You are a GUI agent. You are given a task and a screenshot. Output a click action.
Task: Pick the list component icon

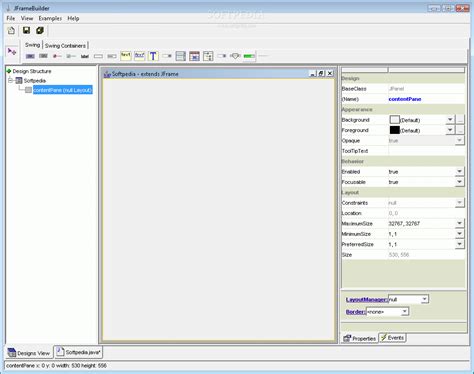180,56
